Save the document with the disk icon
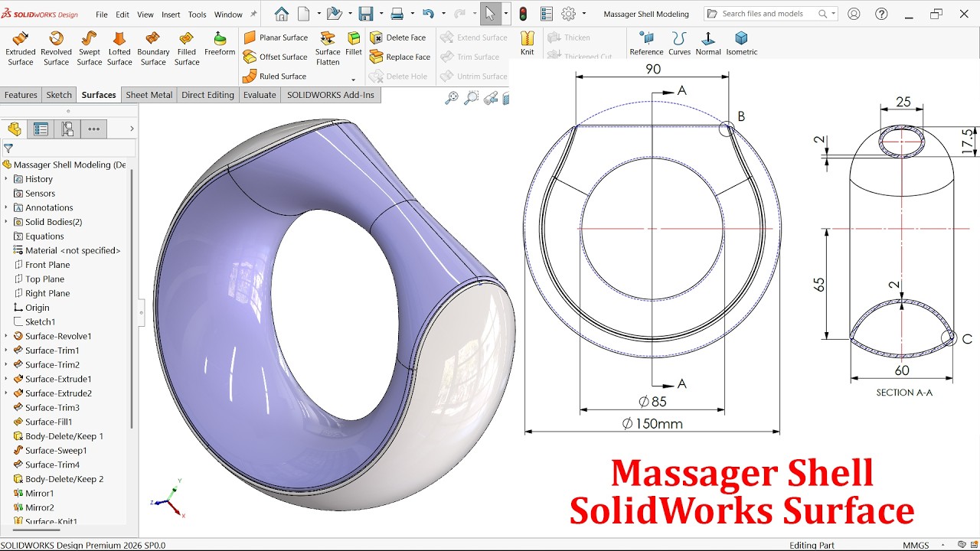The width and height of the screenshot is (980, 551). pyautogui.click(x=366, y=14)
